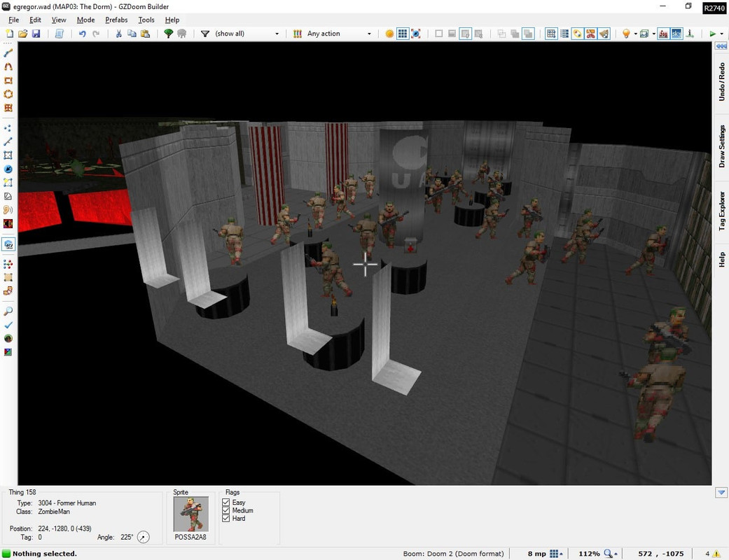Image resolution: width=729 pixels, height=560 pixels.
Task: Open the File menu
Action: tap(14, 20)
